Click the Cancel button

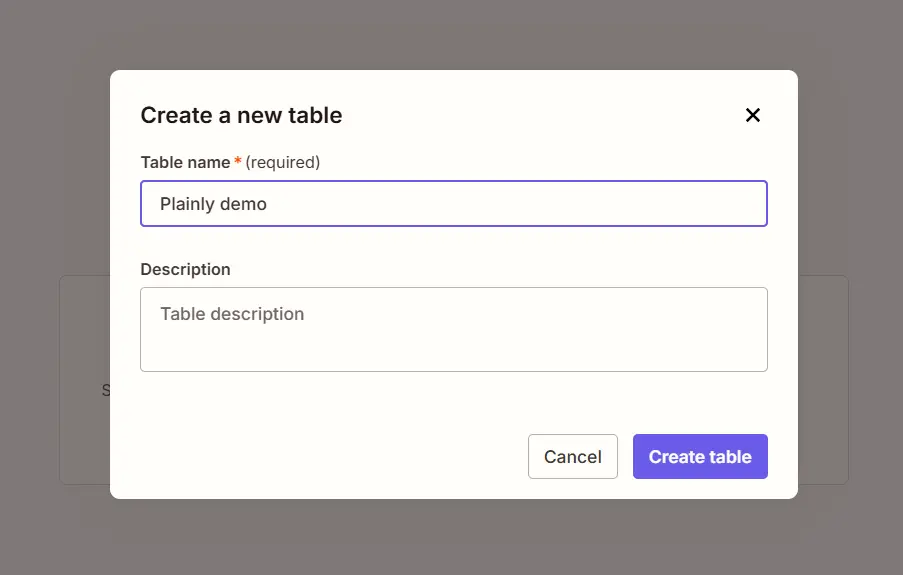click(x=572, y=456)
